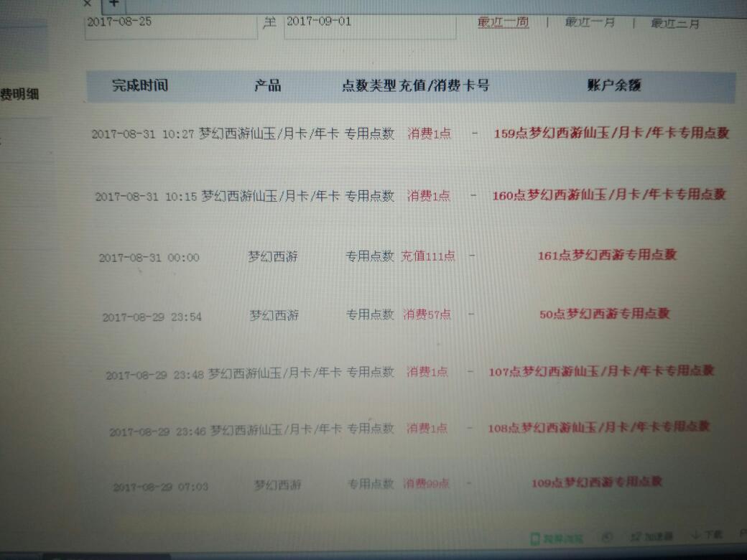Select timestamp 2017-08-31 00:00
Viewport: 747px width, 560px height.
149,258
